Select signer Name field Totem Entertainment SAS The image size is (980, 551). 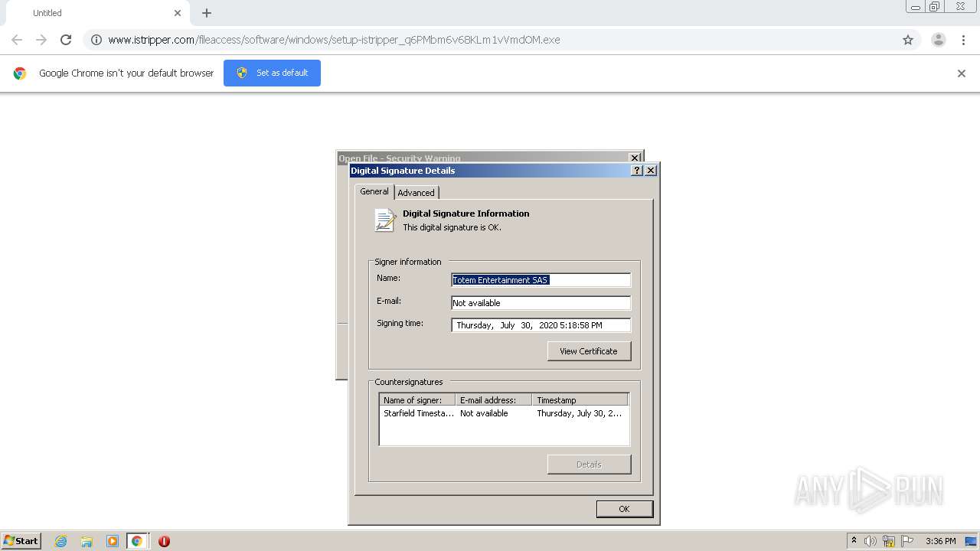coord(541,280)
